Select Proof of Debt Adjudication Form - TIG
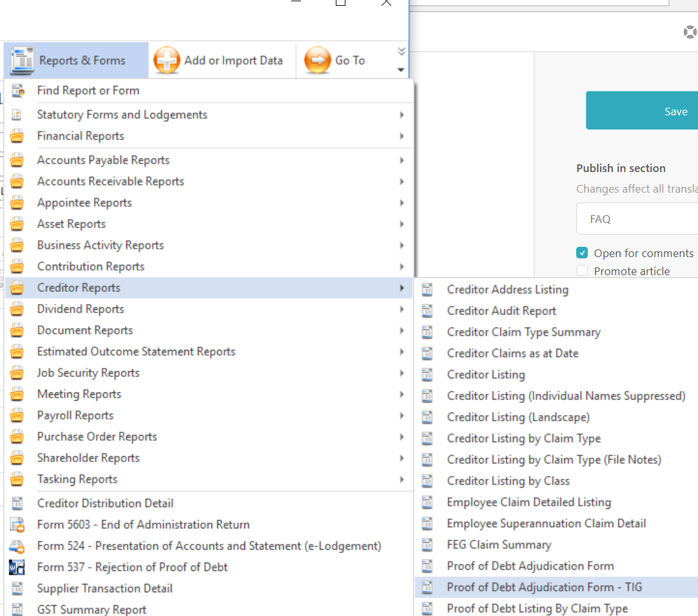Screen dimensions: 698x616 (544, 587)
